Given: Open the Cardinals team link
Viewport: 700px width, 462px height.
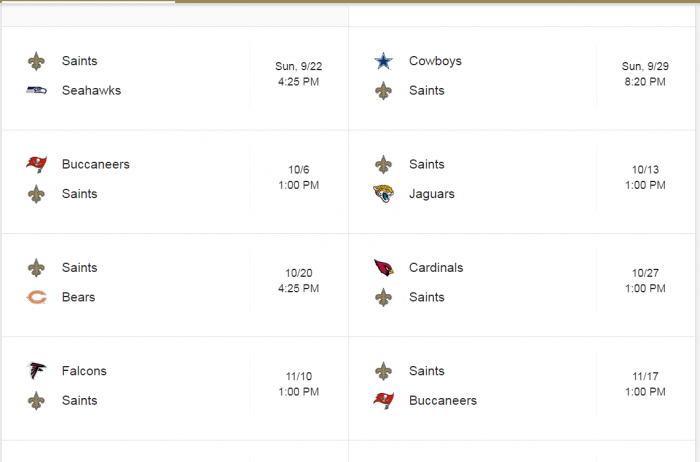Looking at the screenshot, I should (436, 268).
